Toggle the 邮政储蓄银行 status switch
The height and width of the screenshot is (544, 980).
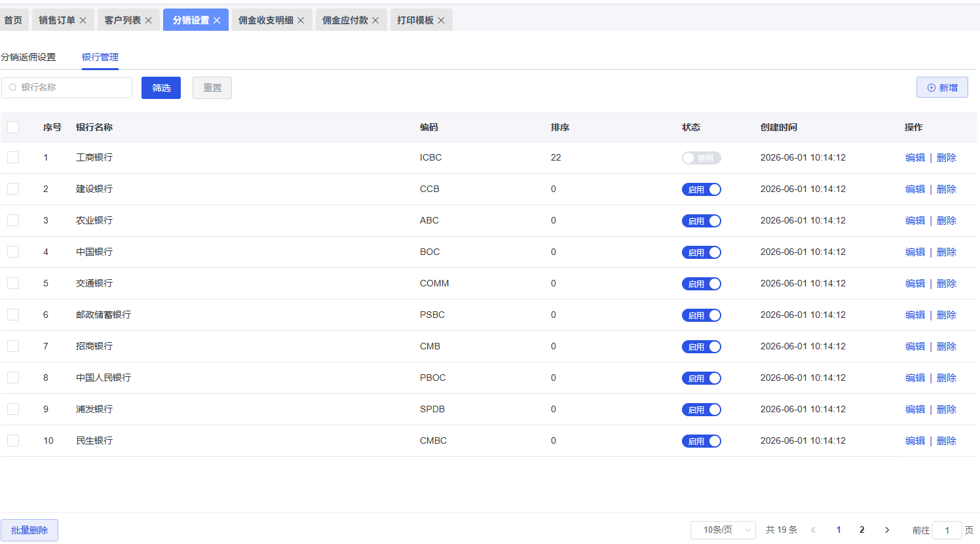click(702, 315)
